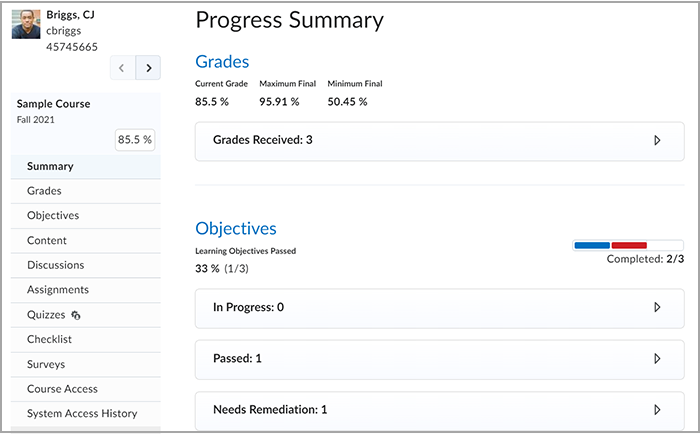700x434 pixels.
Task: Click the objectives completion progress bar
Action: [x=628, y=245]
